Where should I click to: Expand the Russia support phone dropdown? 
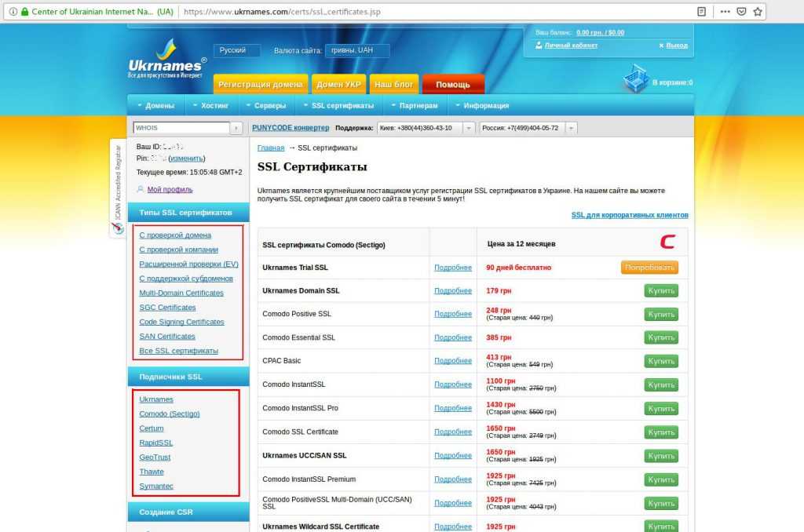click(571, 128)
